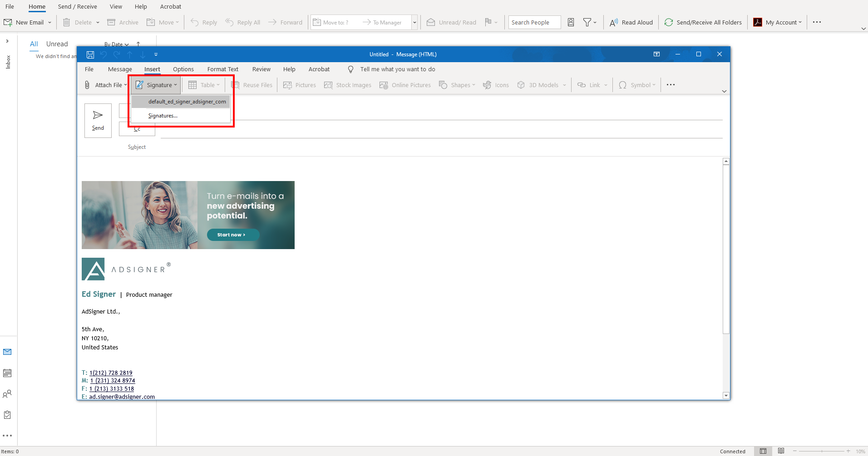
Task: Open the 3D Models button
Action: pyautogui.click(x=542, y=85)
